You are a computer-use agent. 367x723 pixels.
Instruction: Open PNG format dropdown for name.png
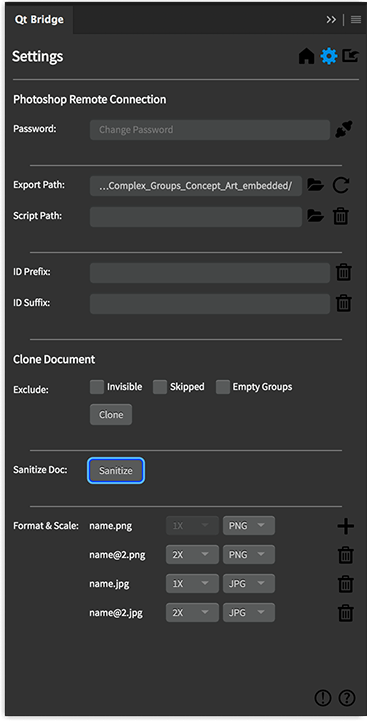[x=249, y=526]
